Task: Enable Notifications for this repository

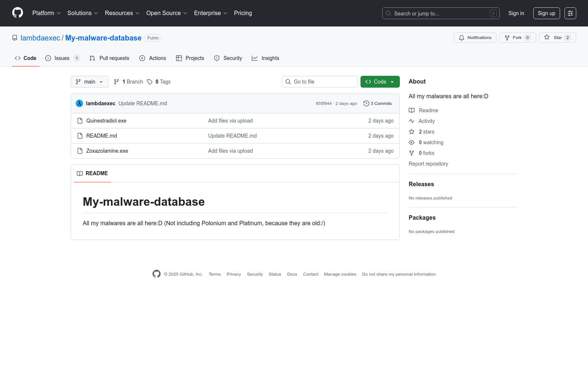Action: [x=475, y=38]
